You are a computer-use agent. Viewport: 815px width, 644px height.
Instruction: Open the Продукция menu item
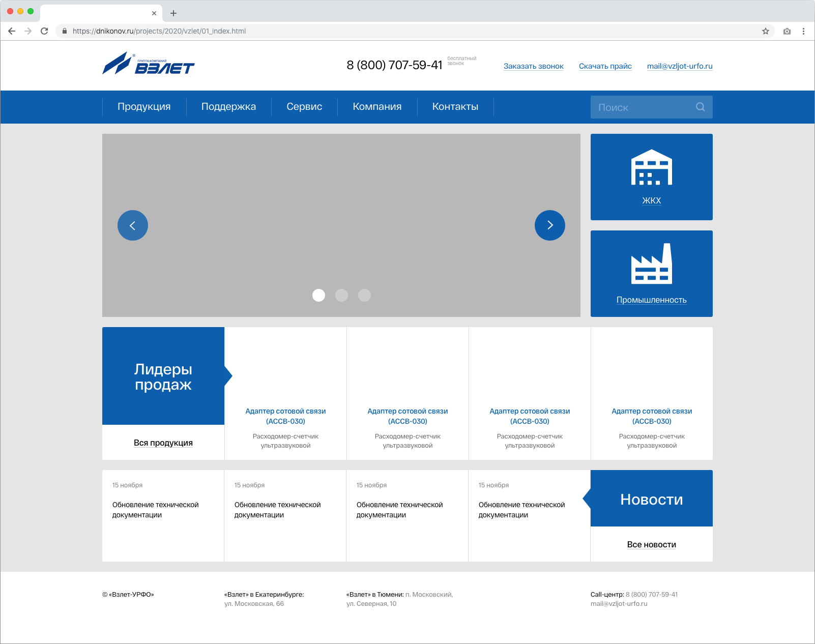(144, 107)
